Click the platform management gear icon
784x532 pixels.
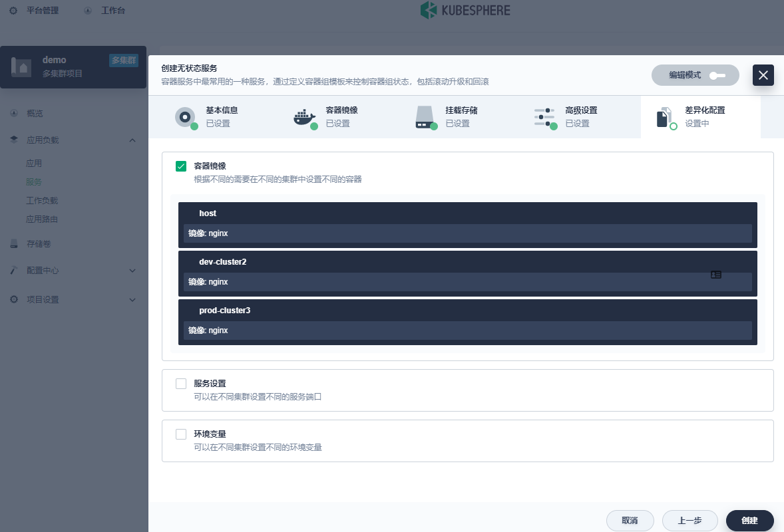coord(13,11)
